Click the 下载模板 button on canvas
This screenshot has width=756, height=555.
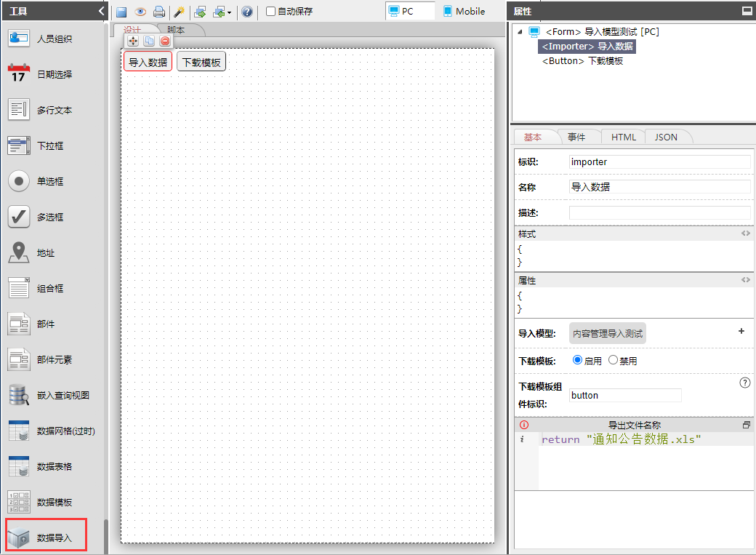click(x=201, y=63)
